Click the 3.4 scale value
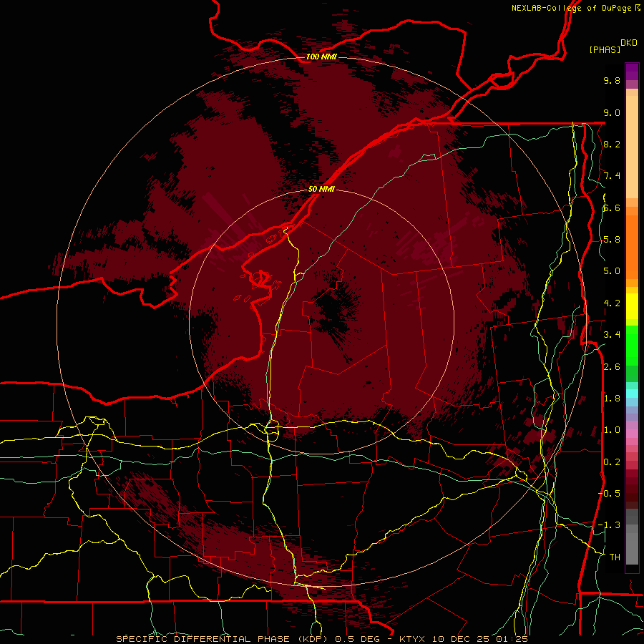The width and height of the screenshot is (644, 644). 612,335
